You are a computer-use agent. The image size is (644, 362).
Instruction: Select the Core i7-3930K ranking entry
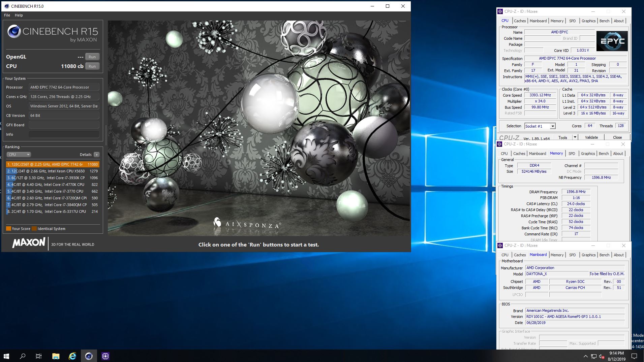tap(53, 178)
